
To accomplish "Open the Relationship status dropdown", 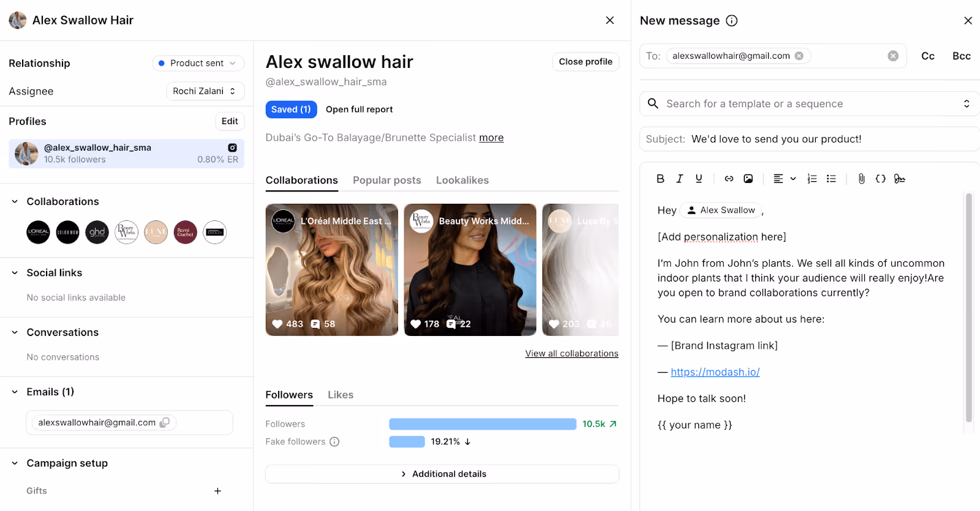I will (198, 63).
